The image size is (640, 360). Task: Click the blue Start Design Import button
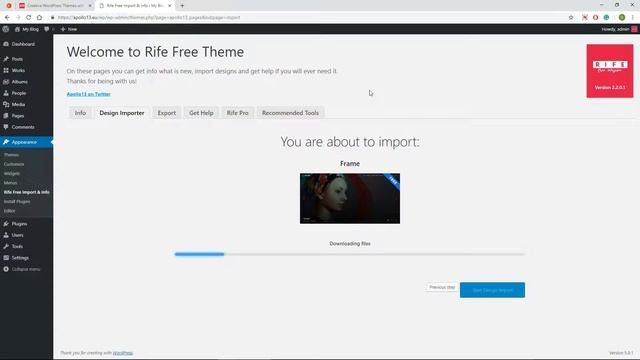coord(492,290)
